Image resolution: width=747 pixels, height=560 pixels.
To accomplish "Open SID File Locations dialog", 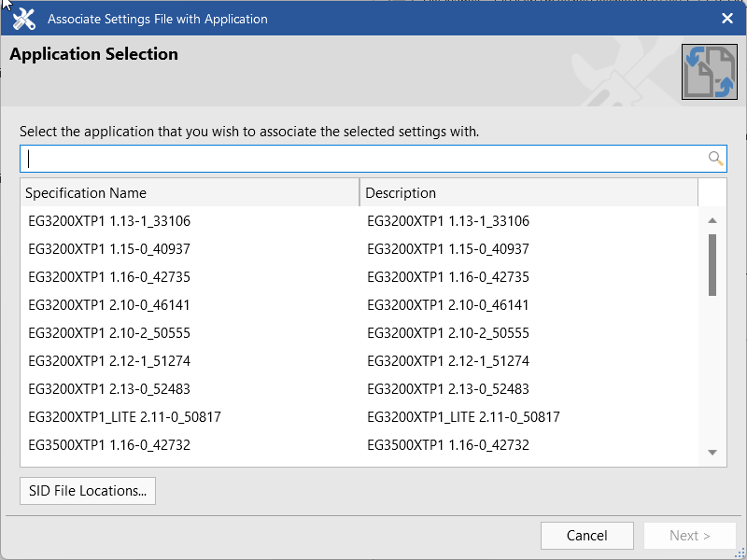I will 88,491.
